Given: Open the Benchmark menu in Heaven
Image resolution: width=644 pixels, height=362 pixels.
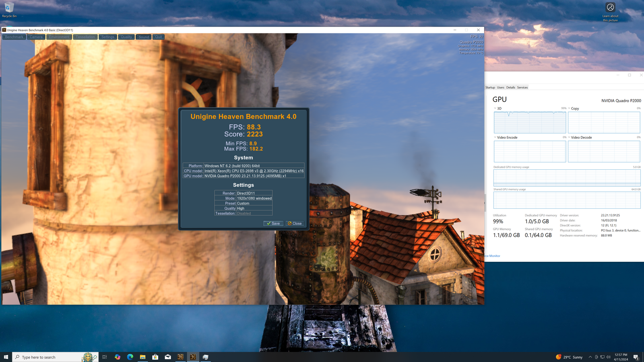Looking at the screenshot, I should coord(14,37).
